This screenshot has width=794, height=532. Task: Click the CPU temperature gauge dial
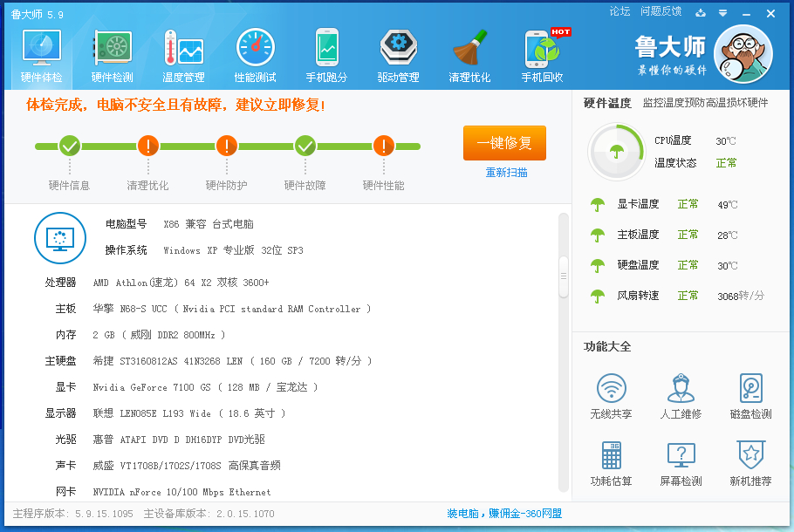click(616, 152)
